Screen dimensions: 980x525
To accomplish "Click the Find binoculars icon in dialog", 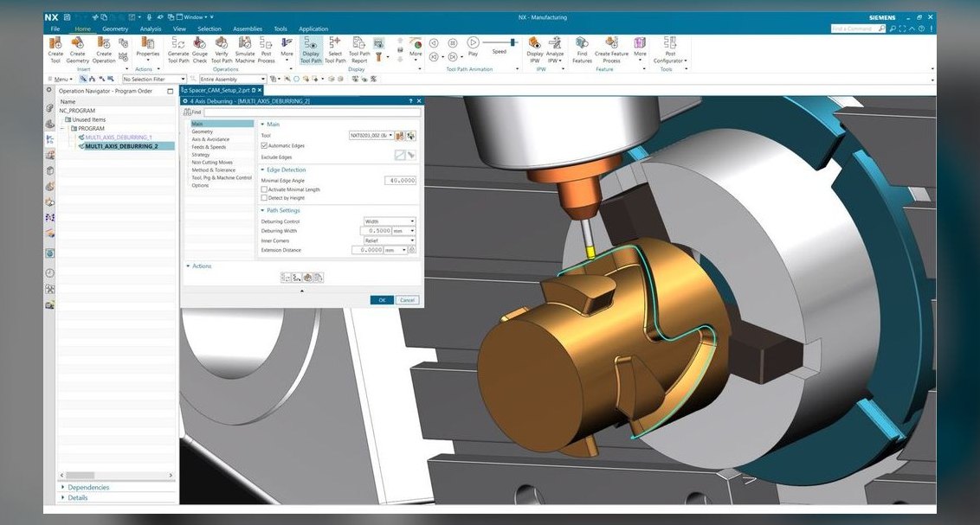I will [187, 112].
